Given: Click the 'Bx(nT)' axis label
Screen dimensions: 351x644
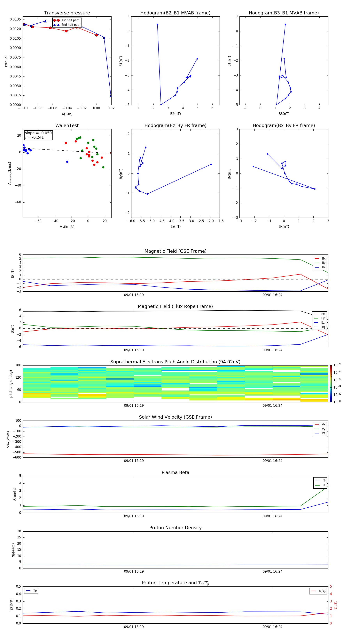Looking at the screenshot, I should point(284,227).
